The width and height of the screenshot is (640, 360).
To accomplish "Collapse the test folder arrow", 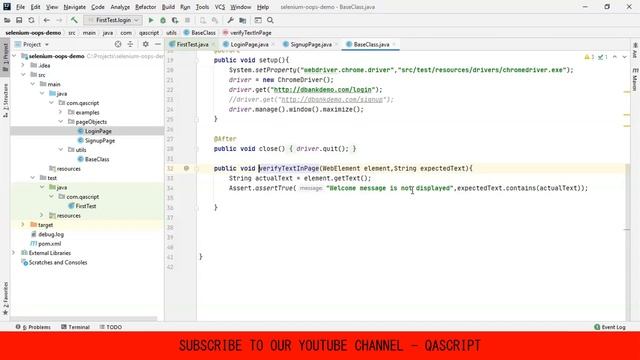I will (33, 178).
